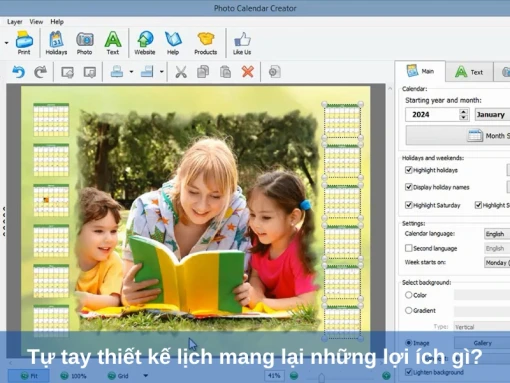Click the first align layer icon
This screenshot has width=510, height=383.
[x=117, y=72]
